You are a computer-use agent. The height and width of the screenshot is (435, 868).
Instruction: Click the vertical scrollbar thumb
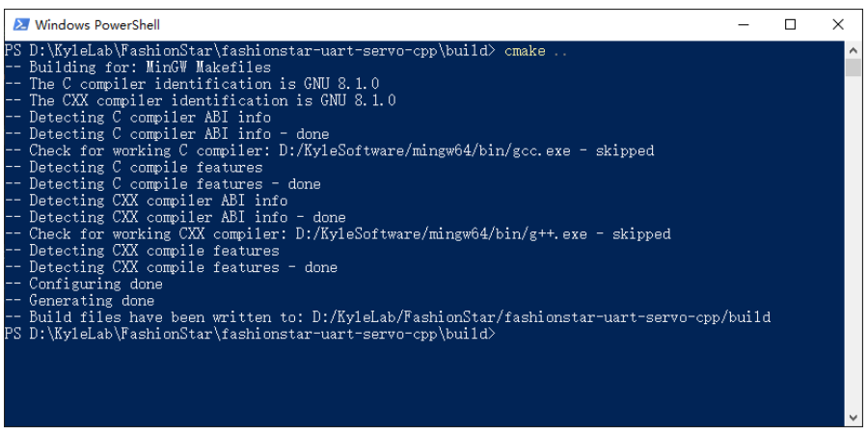click(853, 68)
